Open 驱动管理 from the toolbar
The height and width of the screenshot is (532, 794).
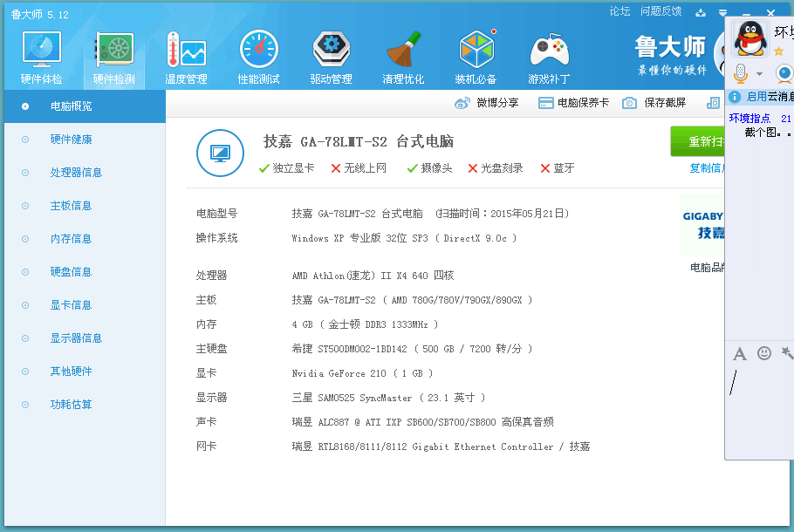pos(332,58)
